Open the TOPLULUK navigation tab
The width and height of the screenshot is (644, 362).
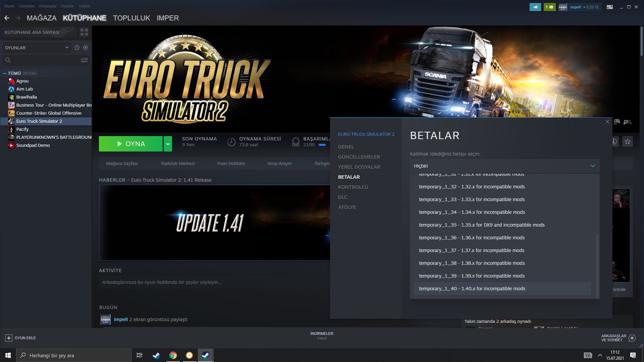(x=131, y=18)
